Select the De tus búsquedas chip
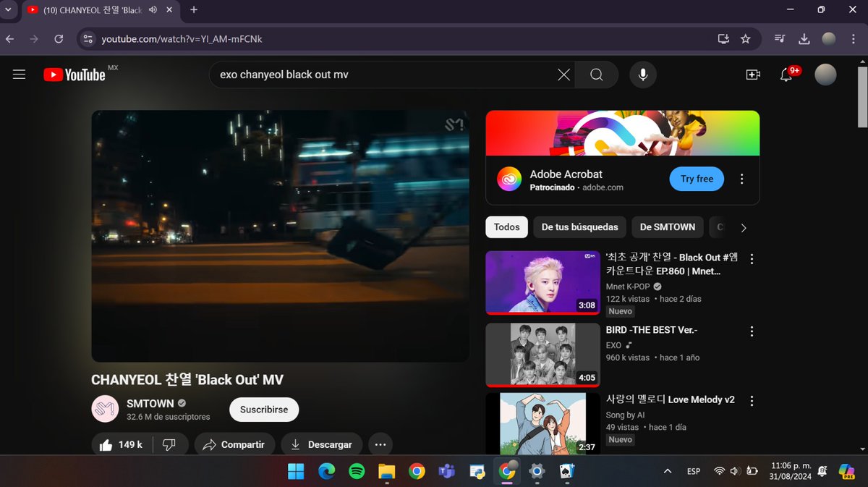This screenshot has width=868, height=487. coord(580,227)
